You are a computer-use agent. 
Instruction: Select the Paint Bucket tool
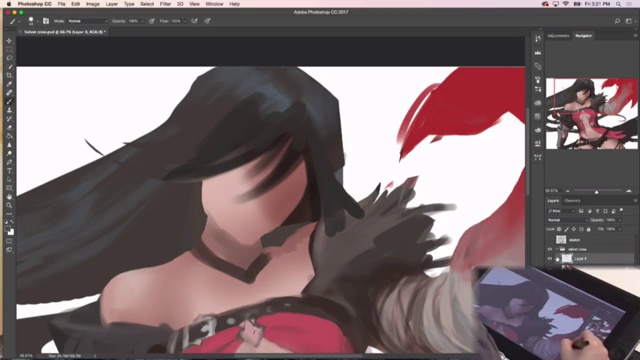(9, 136)
